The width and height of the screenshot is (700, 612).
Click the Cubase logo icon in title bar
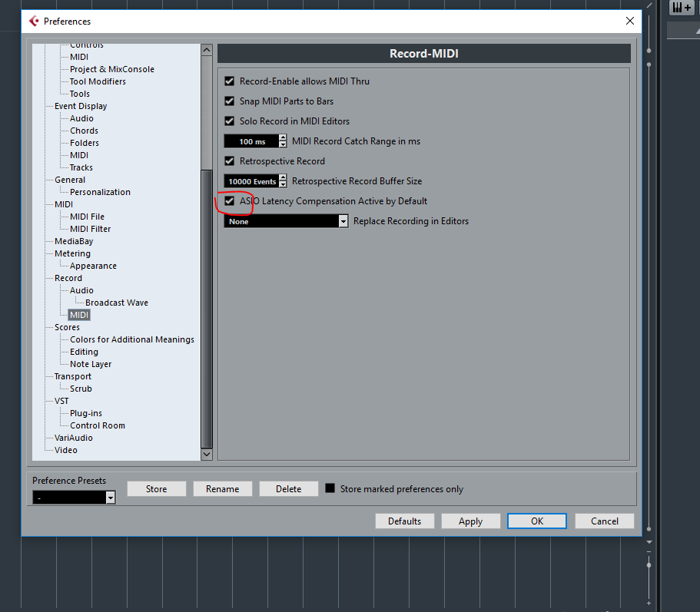tap(34, 21)
